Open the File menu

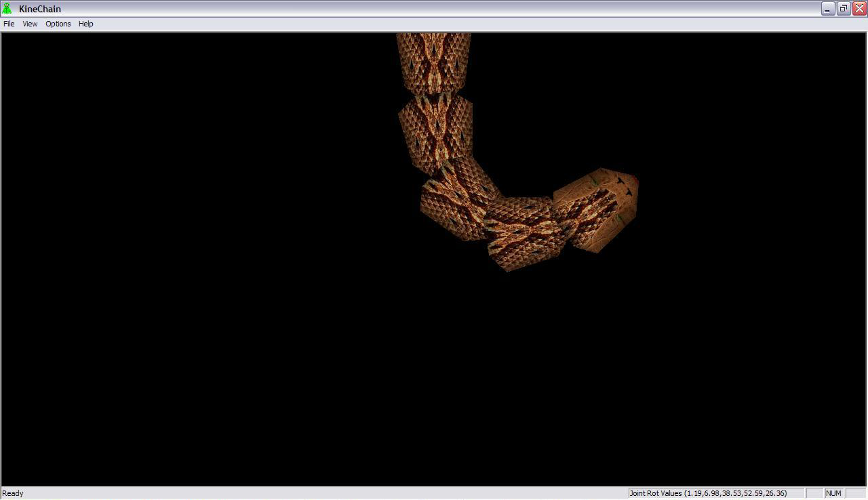[x=9, y=24]
